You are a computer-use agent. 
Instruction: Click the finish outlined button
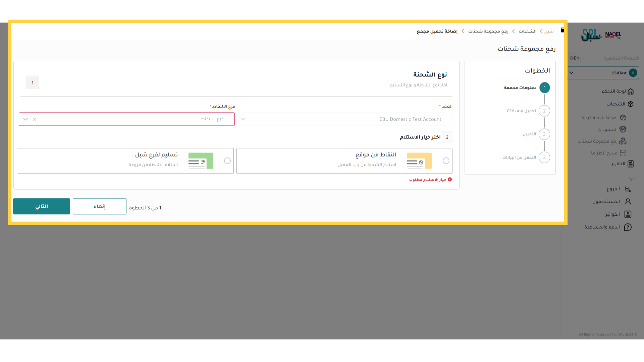tap(100, 206)
